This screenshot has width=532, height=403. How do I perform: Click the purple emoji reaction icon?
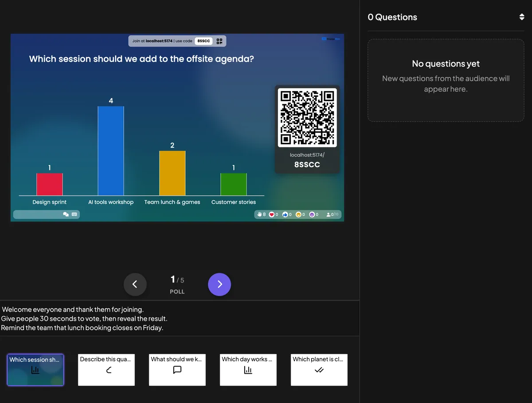coord(312,214)
